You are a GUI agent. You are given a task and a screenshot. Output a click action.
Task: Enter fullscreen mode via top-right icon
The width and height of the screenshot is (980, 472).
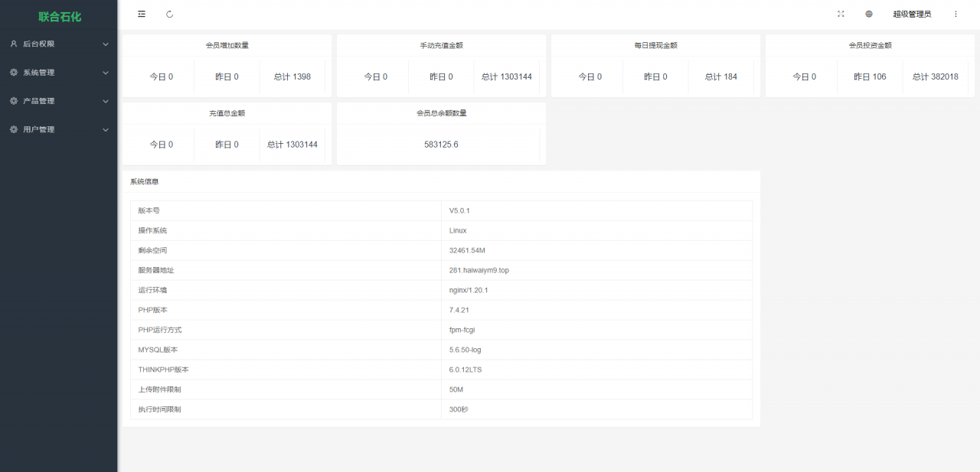click(841, 14)
